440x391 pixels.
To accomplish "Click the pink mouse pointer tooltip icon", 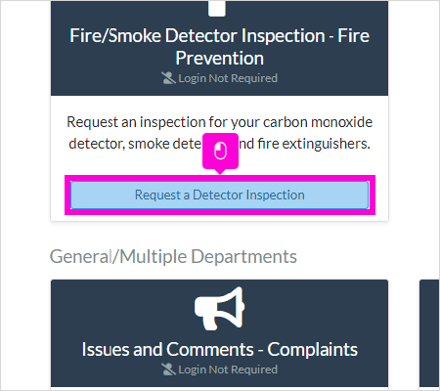I will pos(220,151).
